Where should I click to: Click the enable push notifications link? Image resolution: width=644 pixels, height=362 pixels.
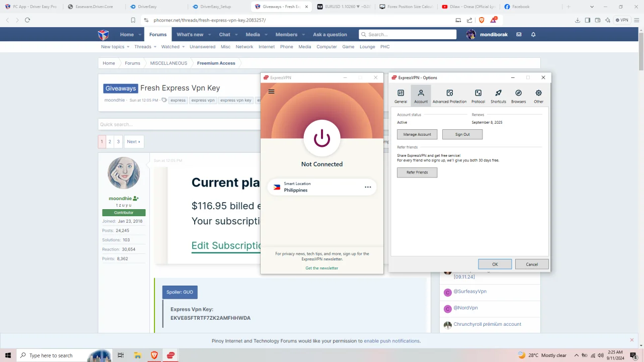tap(391, 341)
